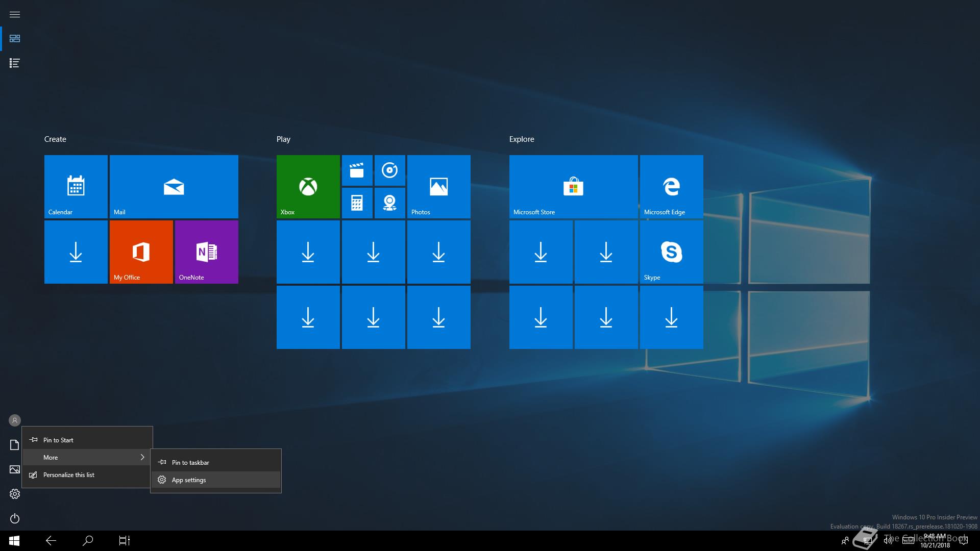Switch to All apps list view
980x551 pixels.
click(x=15, y=63)
